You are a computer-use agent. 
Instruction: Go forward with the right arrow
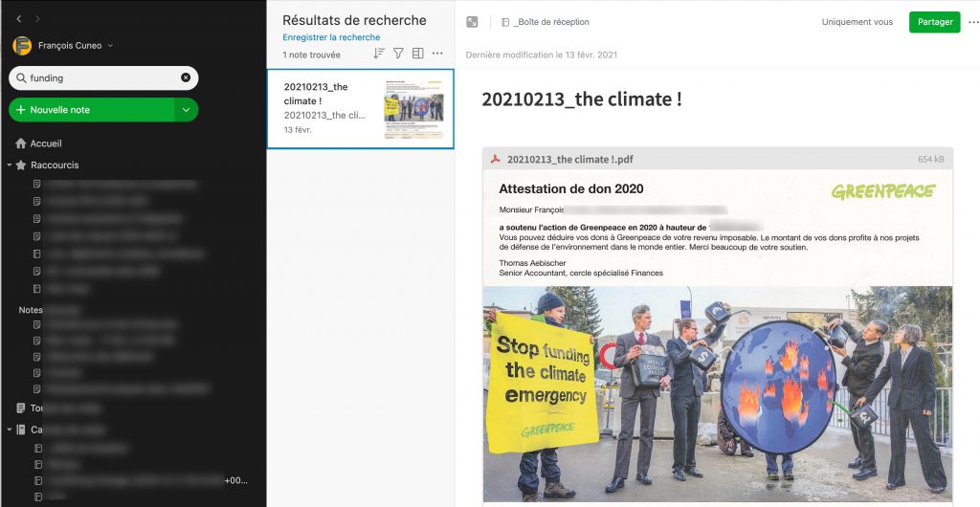[x=37, y=19]
